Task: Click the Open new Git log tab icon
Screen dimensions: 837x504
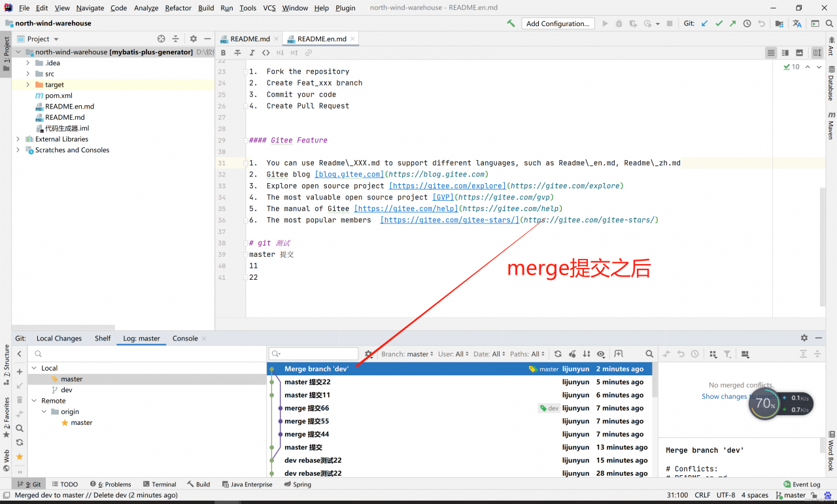Action: (618, 354)
